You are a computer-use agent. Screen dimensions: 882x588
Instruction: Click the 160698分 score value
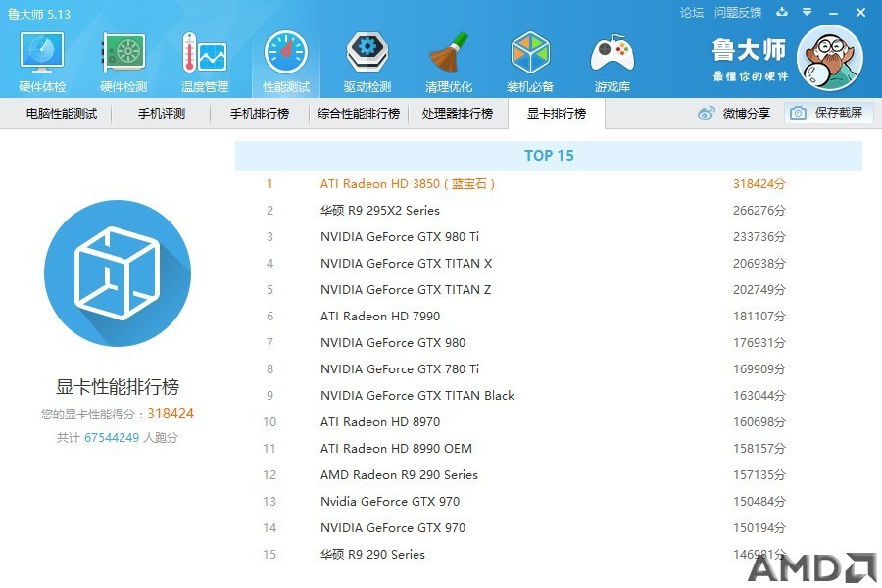(x=759, y=422)
